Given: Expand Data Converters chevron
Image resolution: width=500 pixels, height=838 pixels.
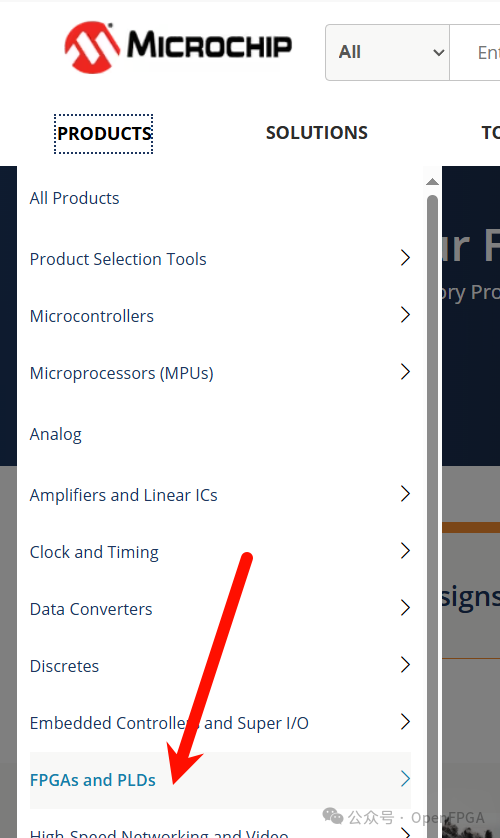Looking at the screenshot, I should pos(405,608).
